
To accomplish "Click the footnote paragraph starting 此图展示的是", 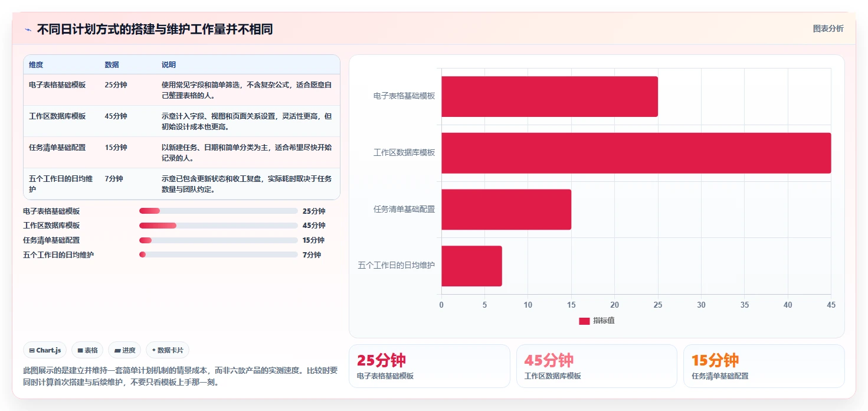I will tap(181, 376).
